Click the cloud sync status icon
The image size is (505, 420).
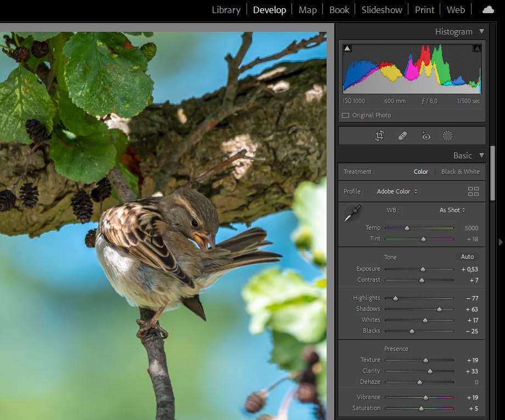[x=487, y=10]
